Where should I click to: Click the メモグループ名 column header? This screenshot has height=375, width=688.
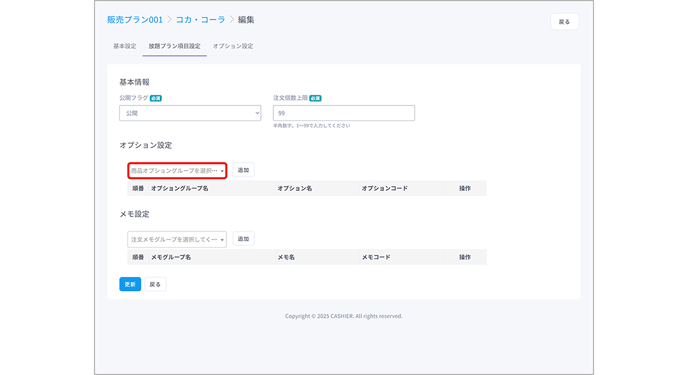(171, 257)
